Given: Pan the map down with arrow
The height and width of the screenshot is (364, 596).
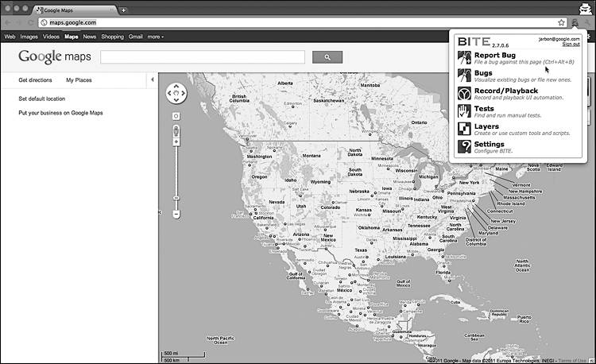Looking at the screenshot, I should (x=176, y=100).
